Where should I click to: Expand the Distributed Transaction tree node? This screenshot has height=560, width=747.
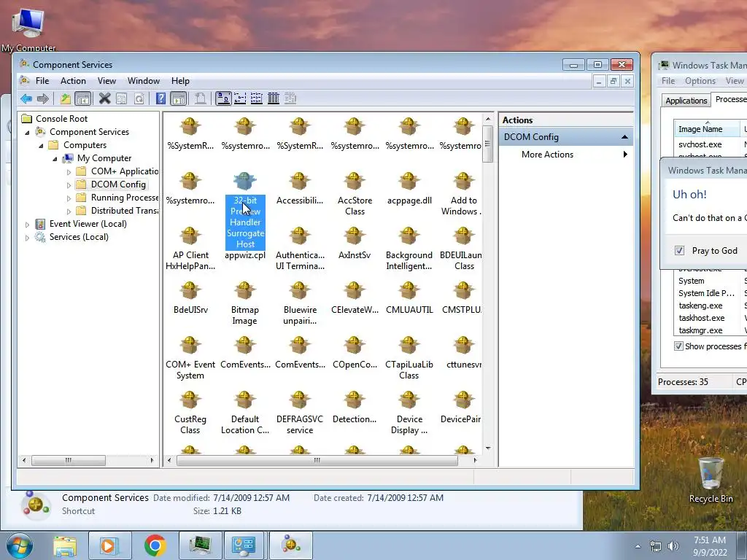(69, 211)
